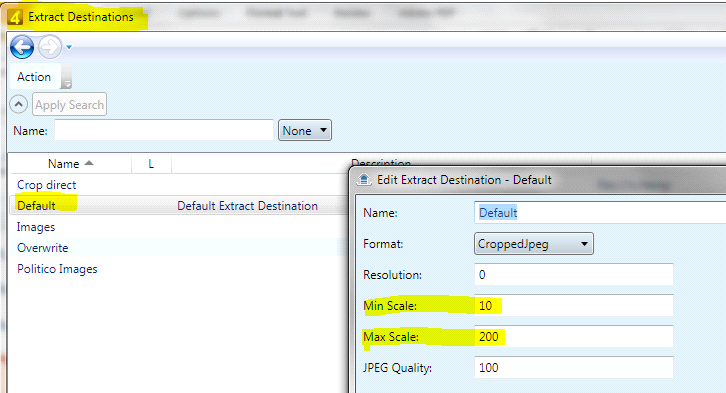Screen dimensions: 726x393
Task: Go back with the blue back arrow
Action: [22, 47]
